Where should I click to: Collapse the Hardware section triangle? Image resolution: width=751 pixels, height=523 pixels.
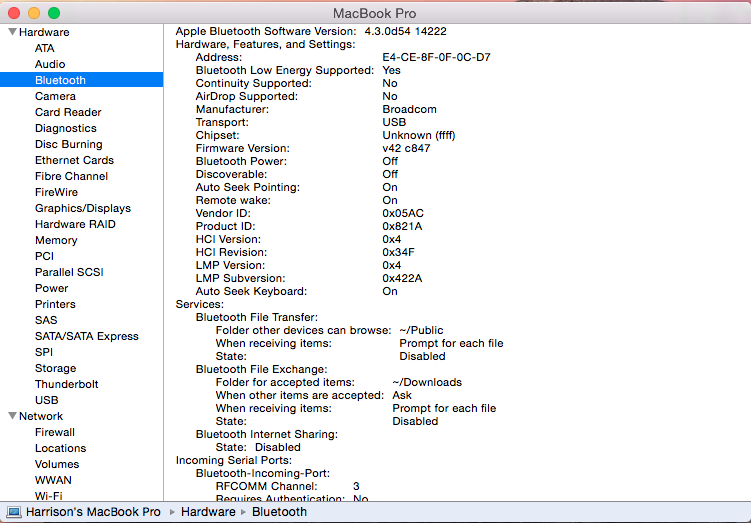(x=12, y=32)
